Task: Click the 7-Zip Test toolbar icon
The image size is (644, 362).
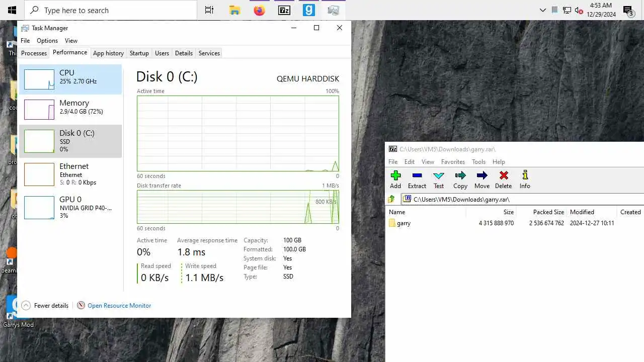Action: (439, 175)
